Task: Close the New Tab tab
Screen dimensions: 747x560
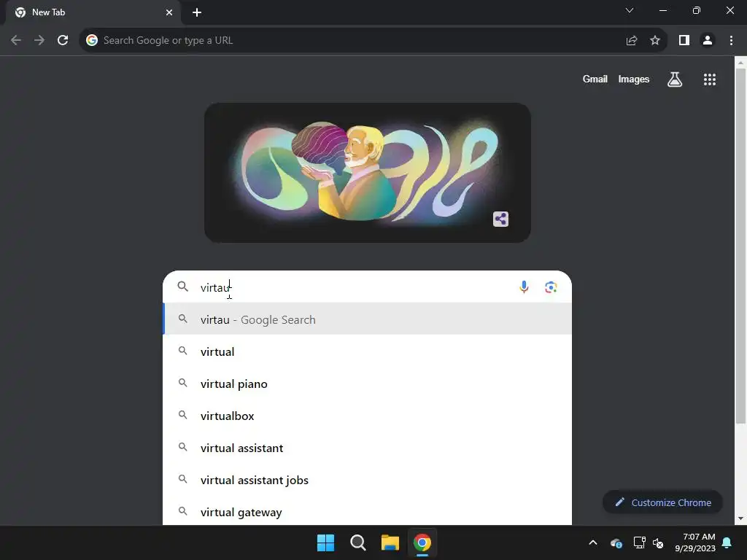Action: [x=169, y=12]
